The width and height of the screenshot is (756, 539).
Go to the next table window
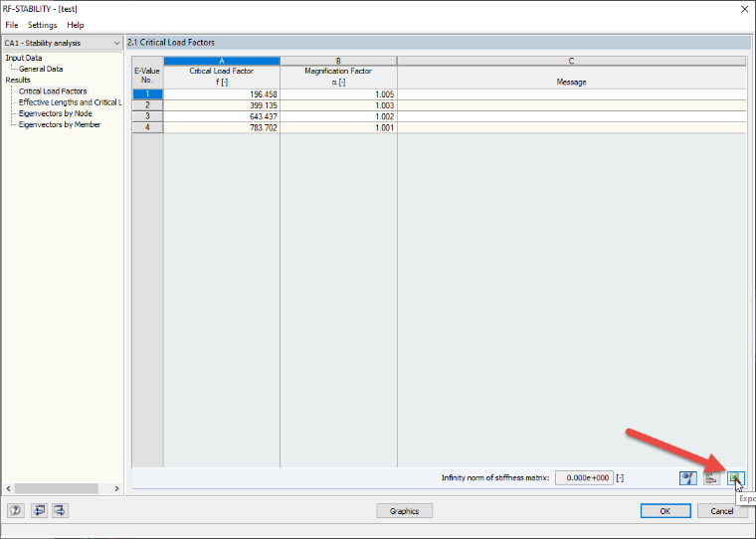[60, 510]
